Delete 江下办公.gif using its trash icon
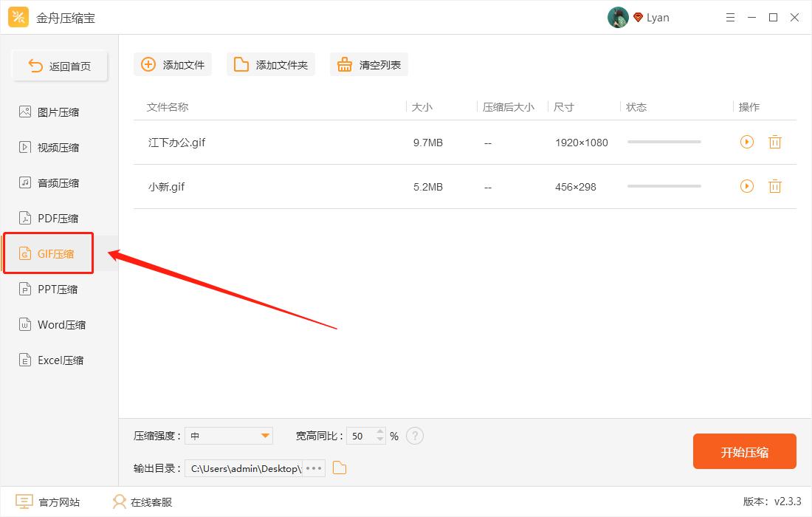The image size is (812, 517). [774, 142]
